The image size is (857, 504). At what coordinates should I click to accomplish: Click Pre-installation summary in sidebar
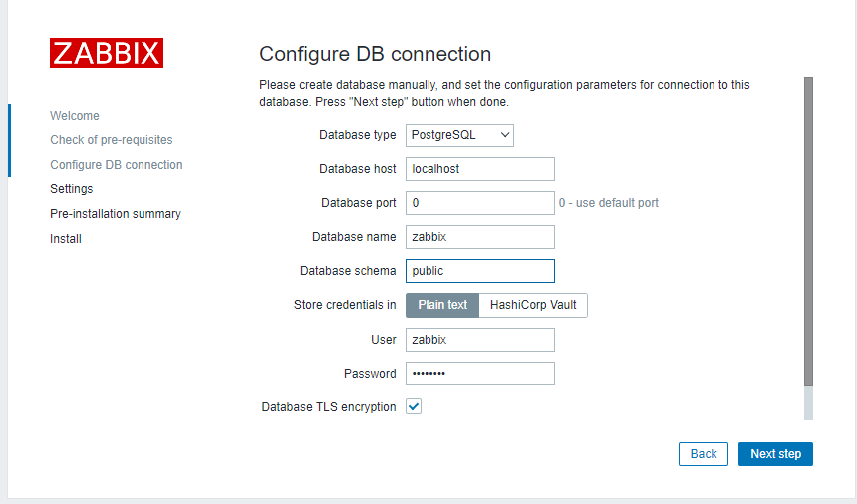116,214
